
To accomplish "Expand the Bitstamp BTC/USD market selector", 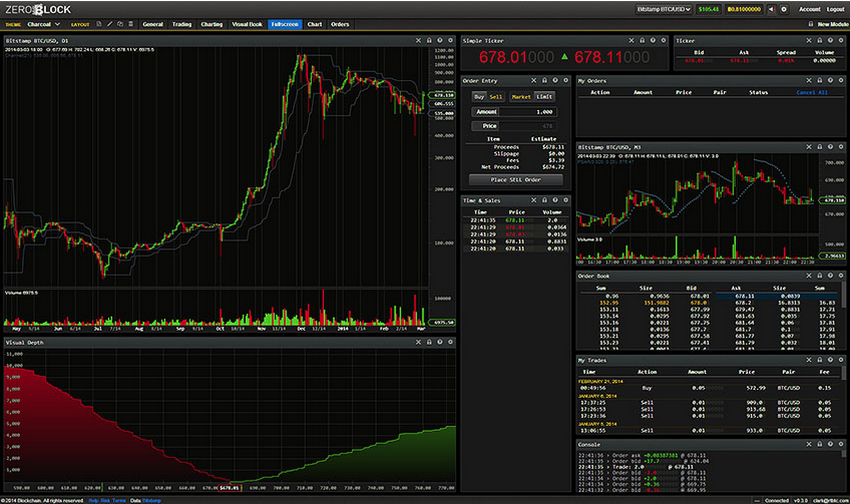I will tap(664, 9).
